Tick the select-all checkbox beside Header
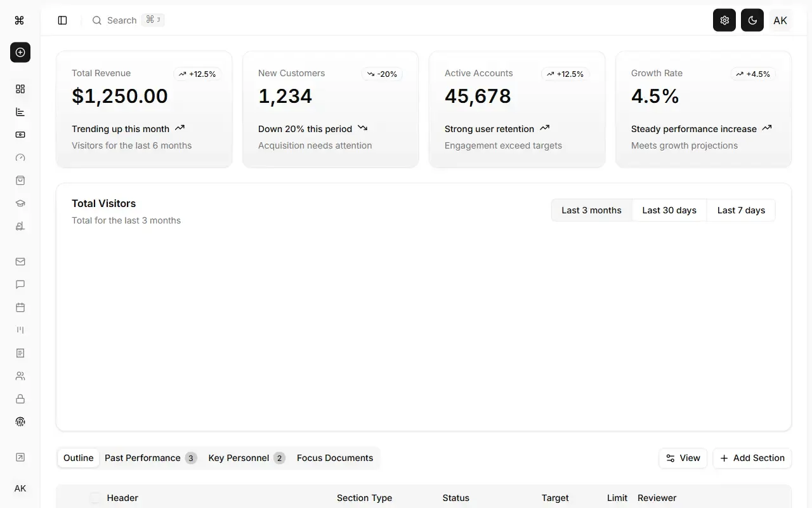The image size is (812, 508). [95, 498]
